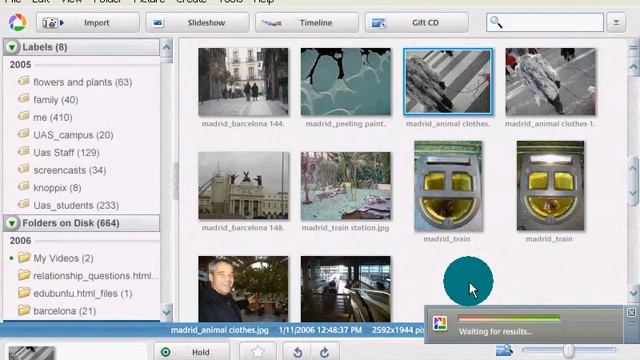Open the Import photos button

coord(87,23)
